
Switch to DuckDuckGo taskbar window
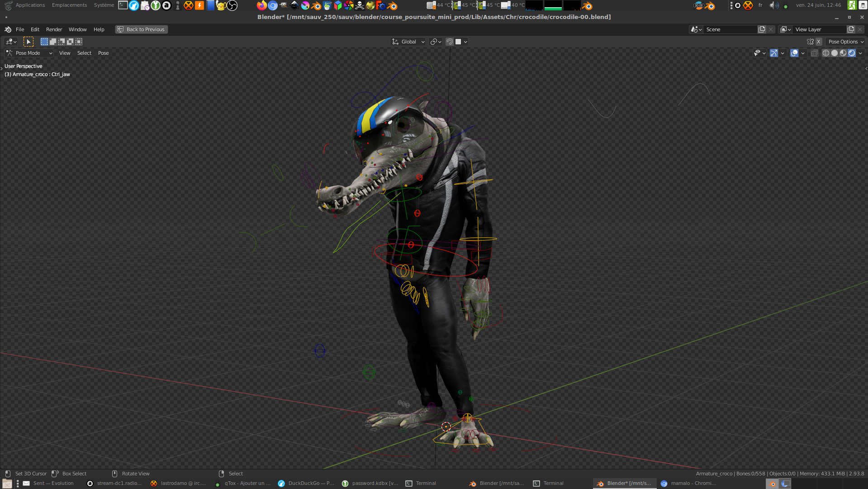coord(306,483)
